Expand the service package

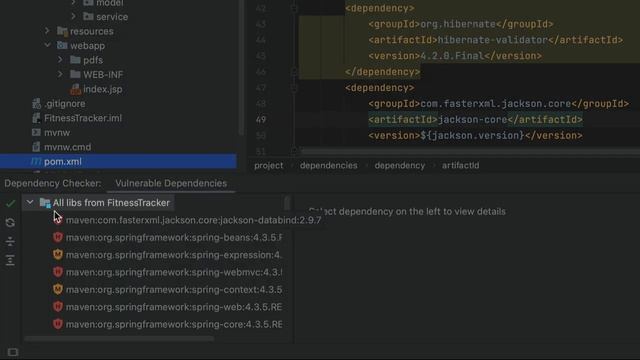click(x=73, y=16)
